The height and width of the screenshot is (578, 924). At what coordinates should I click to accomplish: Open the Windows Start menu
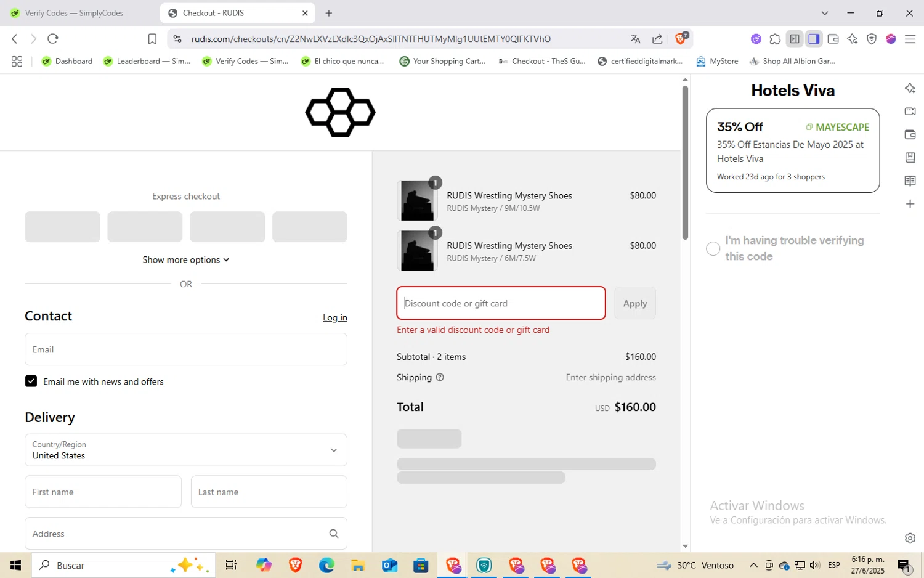15,565
